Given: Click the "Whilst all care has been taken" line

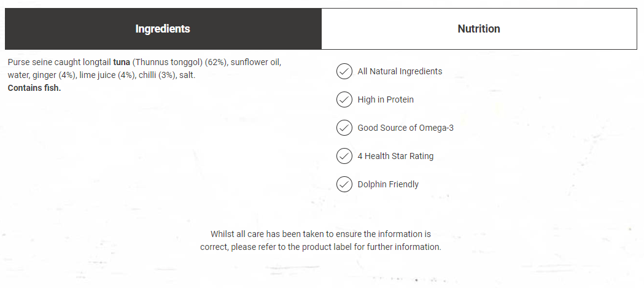Looking at the screenshot, I should pyautogui.click(x=320, y=234).
